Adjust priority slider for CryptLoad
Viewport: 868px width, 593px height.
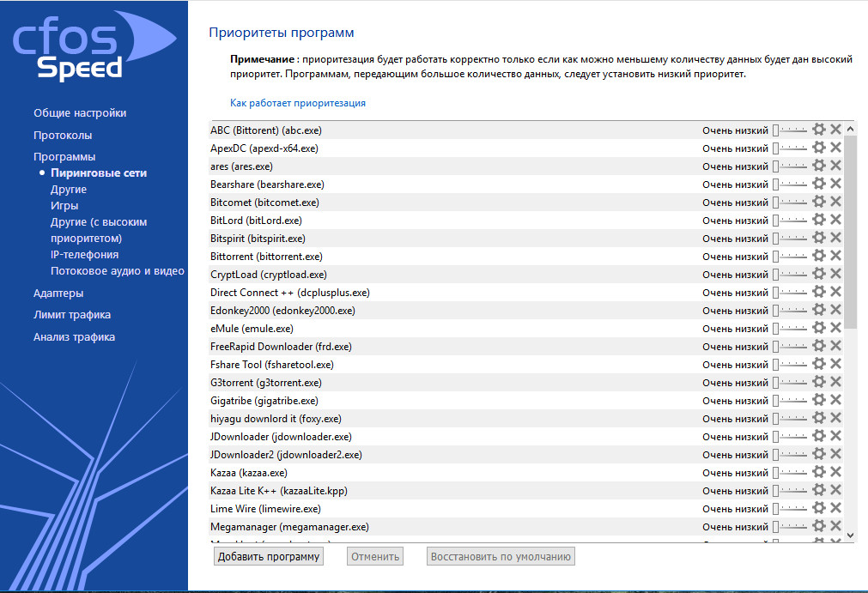click(x=790, y=275)
